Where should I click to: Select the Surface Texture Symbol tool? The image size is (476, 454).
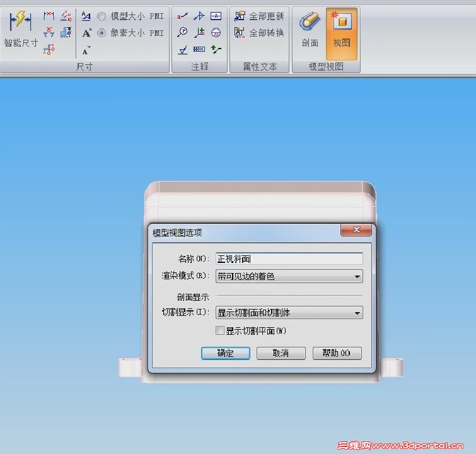point(182,50)
